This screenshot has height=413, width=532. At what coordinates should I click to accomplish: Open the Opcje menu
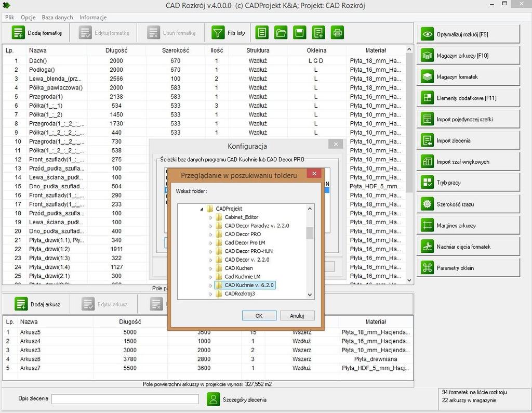pos(28,17)
